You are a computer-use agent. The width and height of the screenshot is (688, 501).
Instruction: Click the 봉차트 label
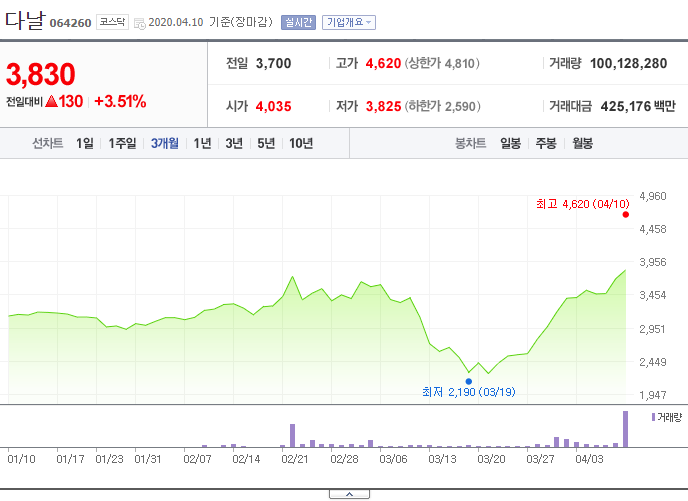(470, 143)
